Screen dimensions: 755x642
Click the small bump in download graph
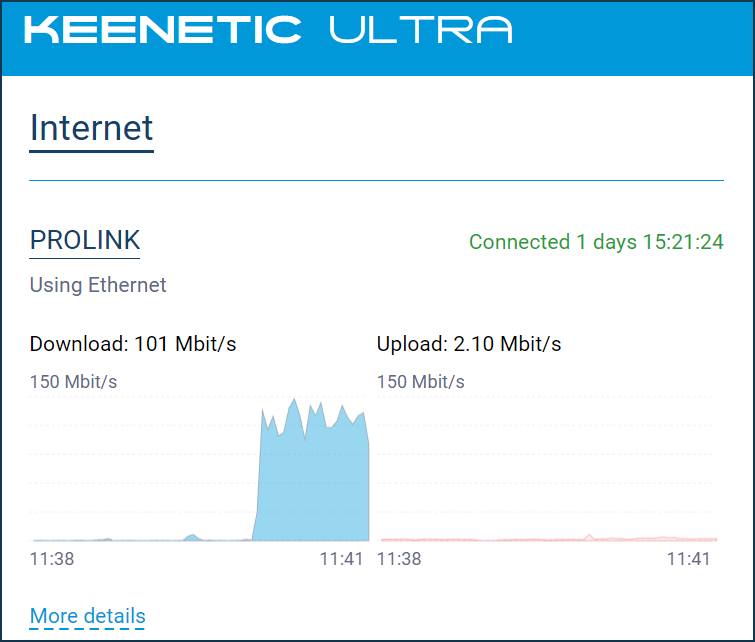pos(193,537)
